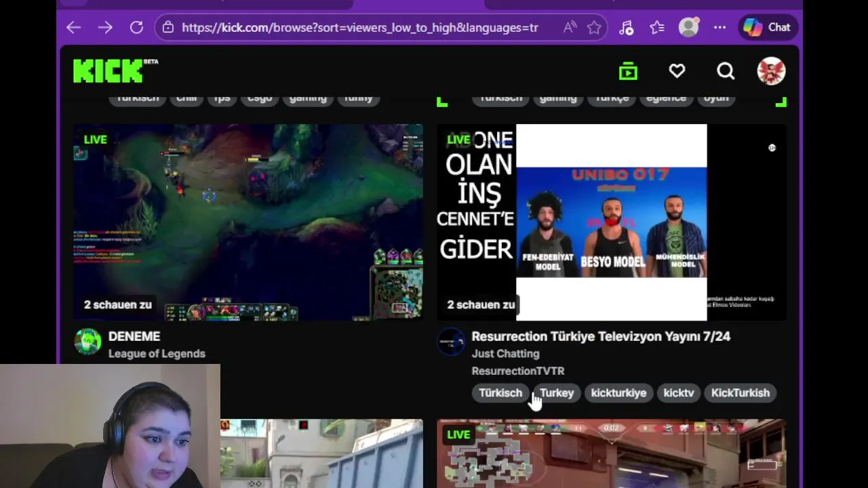Open Resurrection Türkiye stream thumbnail
Screen dimensions: 868x488
[611, 222]
